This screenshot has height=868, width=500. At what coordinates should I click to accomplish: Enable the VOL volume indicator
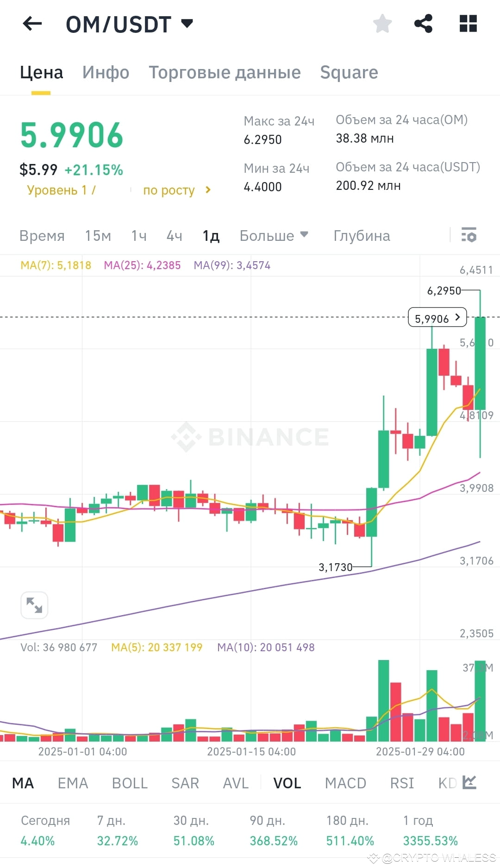point(287,783)
